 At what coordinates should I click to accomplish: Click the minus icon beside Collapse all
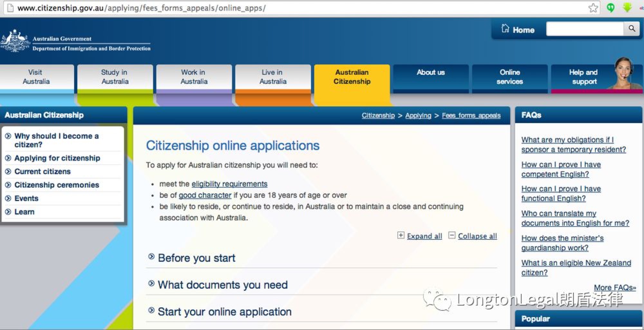point(452,235)
